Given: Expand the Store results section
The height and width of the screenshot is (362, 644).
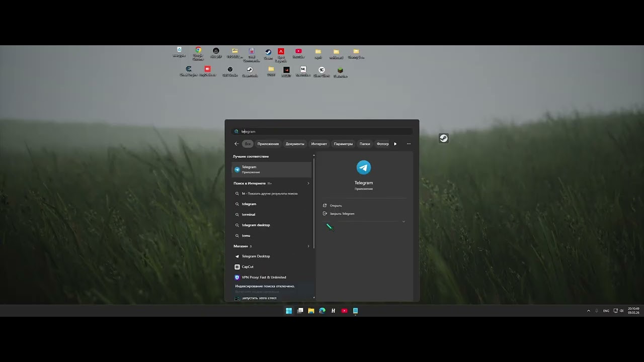Looking at the screenshot, I should [308, 246].
